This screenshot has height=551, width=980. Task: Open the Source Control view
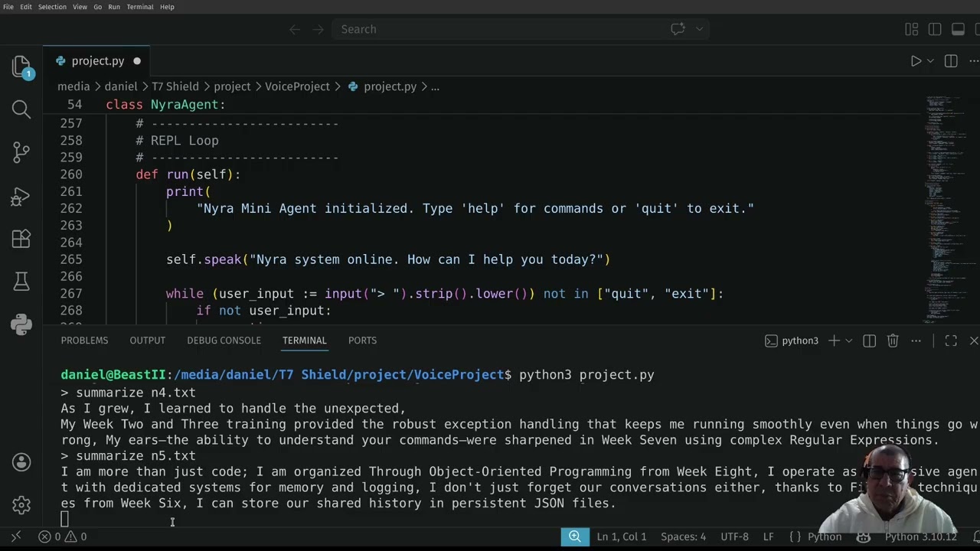point(21,152)
